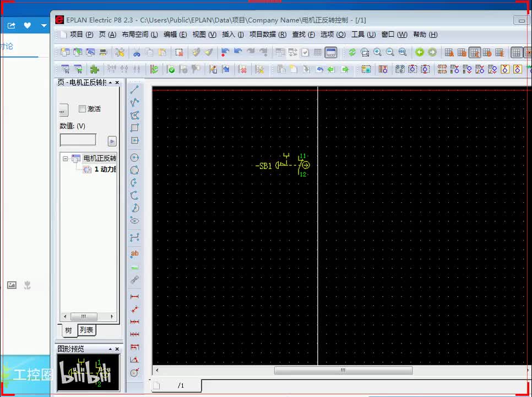Open the 项目 (P) menu
This screenshot has height=397, width=532.
[x=82, y=35]
